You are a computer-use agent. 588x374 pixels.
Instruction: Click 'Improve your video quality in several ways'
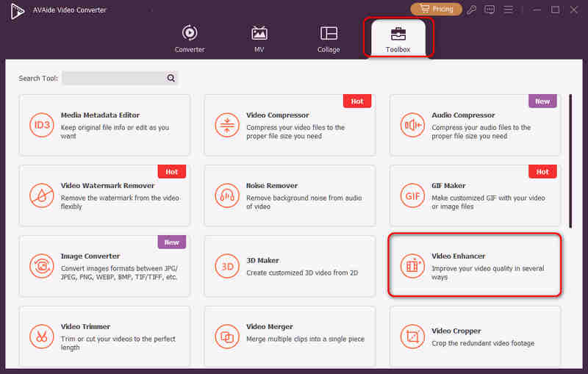(x=488, y=273)
